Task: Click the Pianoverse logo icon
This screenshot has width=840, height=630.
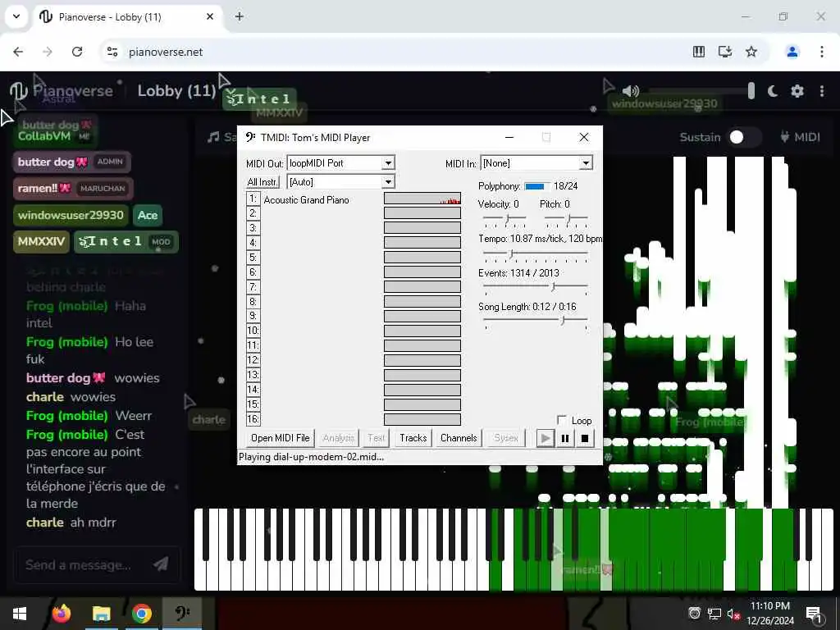Action: (x=18, y=91)
